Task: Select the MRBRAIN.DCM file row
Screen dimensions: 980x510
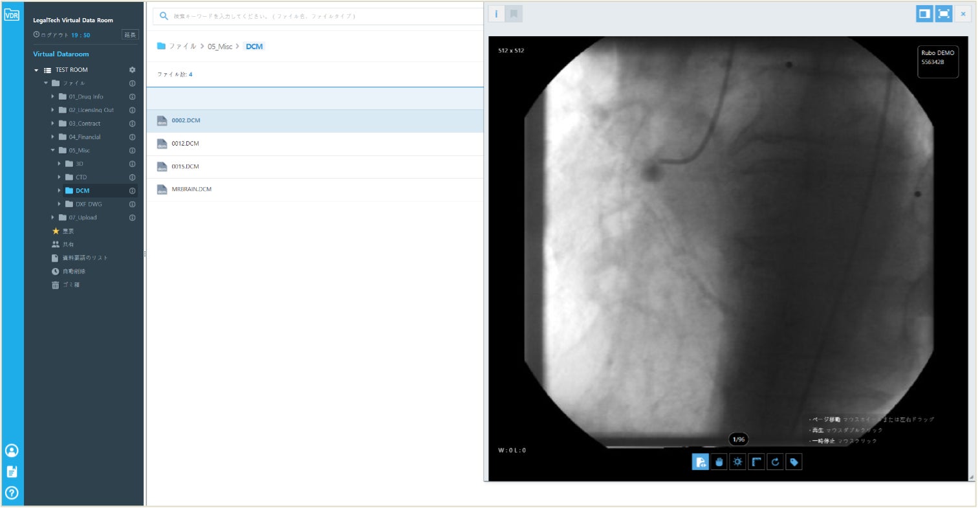Action: (x=315, y=190)
